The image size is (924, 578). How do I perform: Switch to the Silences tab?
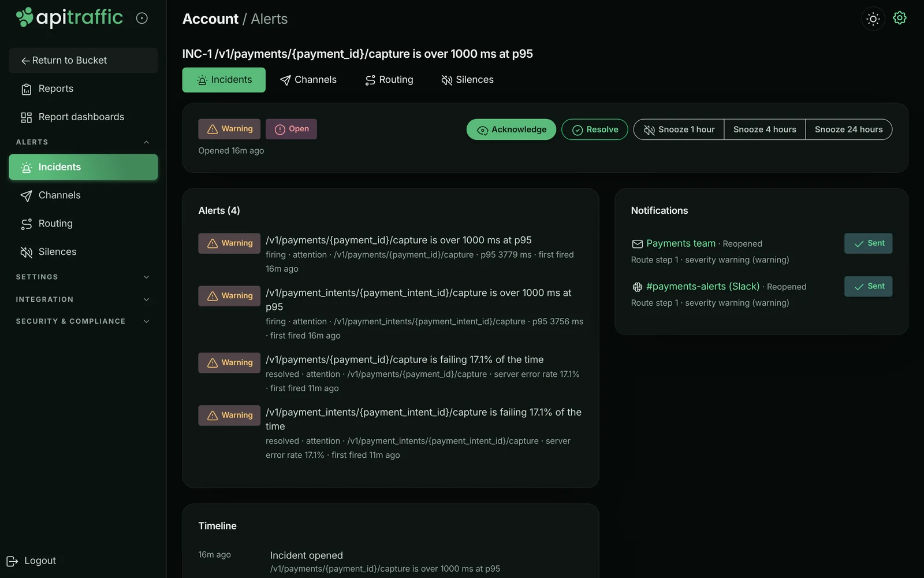point(467,80)
